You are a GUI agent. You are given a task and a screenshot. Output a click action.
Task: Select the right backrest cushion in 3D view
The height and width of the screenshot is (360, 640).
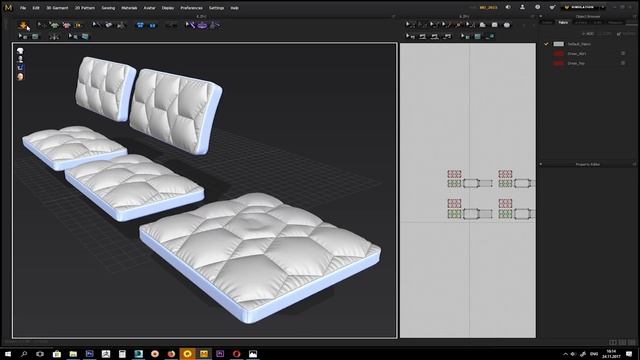tap(175, 111)
